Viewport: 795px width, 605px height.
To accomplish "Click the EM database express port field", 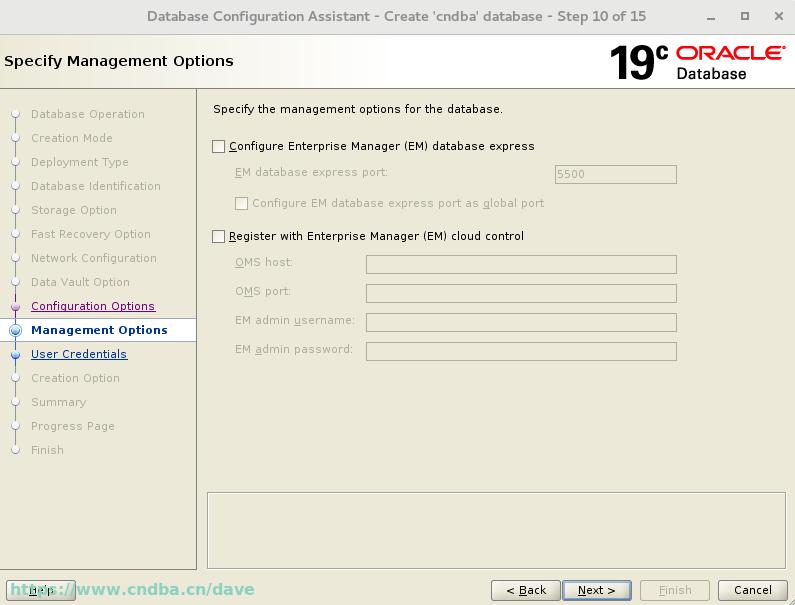I will point(616,174).
